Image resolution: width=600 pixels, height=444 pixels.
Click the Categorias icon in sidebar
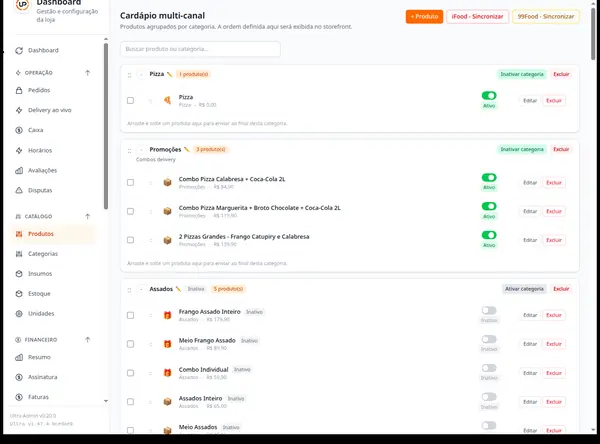19,254
